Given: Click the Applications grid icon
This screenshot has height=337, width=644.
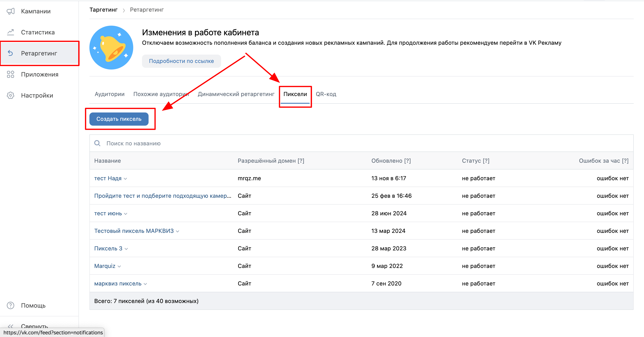Looking at the screenshot, I should (x=11, y=74).
